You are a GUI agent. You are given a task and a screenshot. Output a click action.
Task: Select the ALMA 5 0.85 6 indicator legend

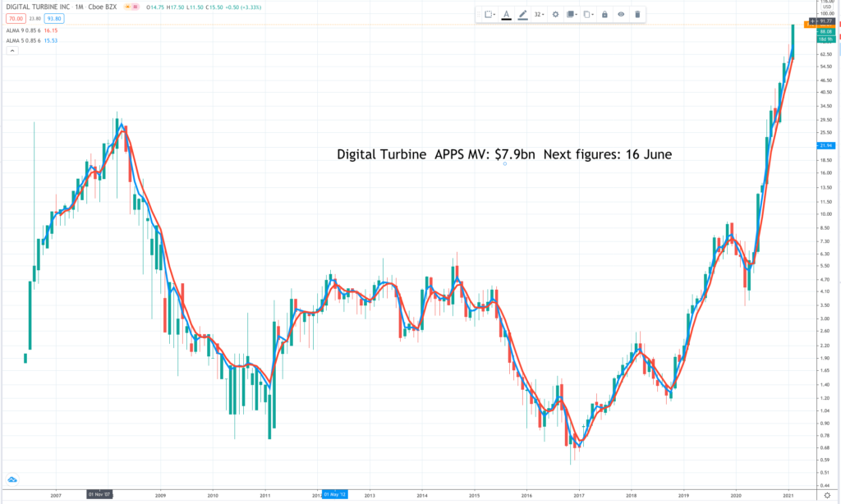click(x=23, y=41)
